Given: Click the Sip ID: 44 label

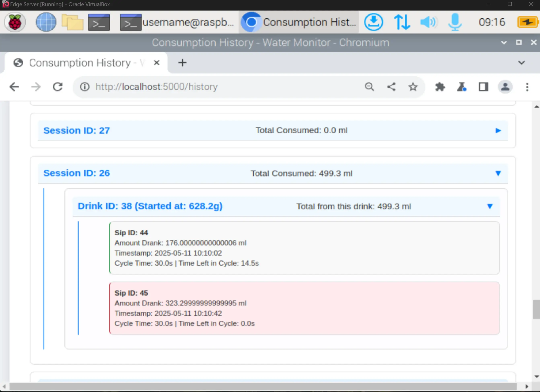Looking at the screenshot, I should point(131,233).
